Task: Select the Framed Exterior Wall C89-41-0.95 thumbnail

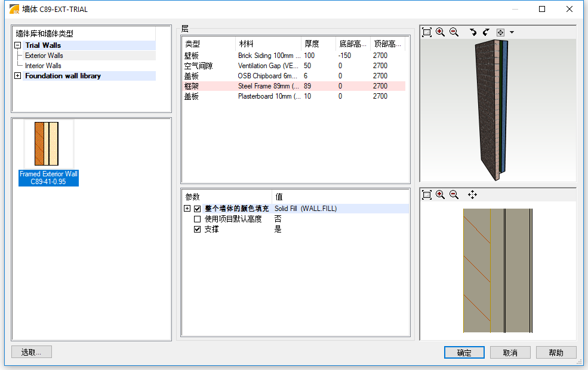Action: click(48, 153)
